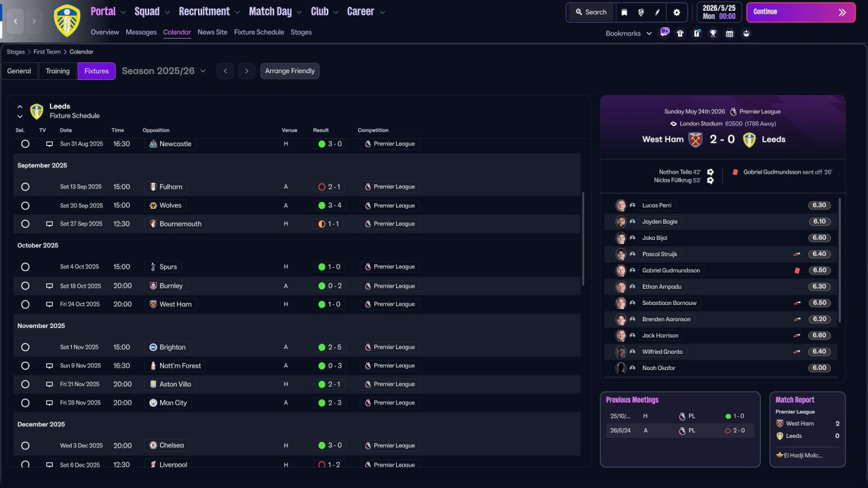Open the 9+ messages bookmark icon
Image resolution: width=868 pixels, height=488 pixels.
pyautogui.click(x=665, y=33)
